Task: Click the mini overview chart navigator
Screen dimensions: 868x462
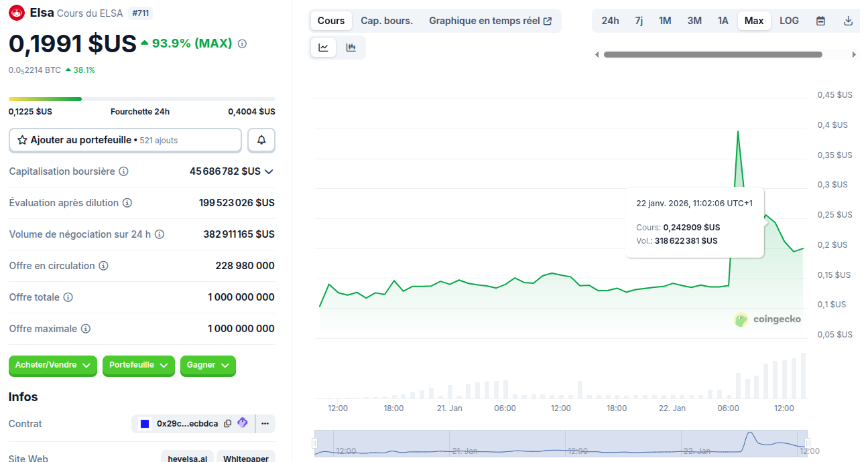Action: coord(560,443)
